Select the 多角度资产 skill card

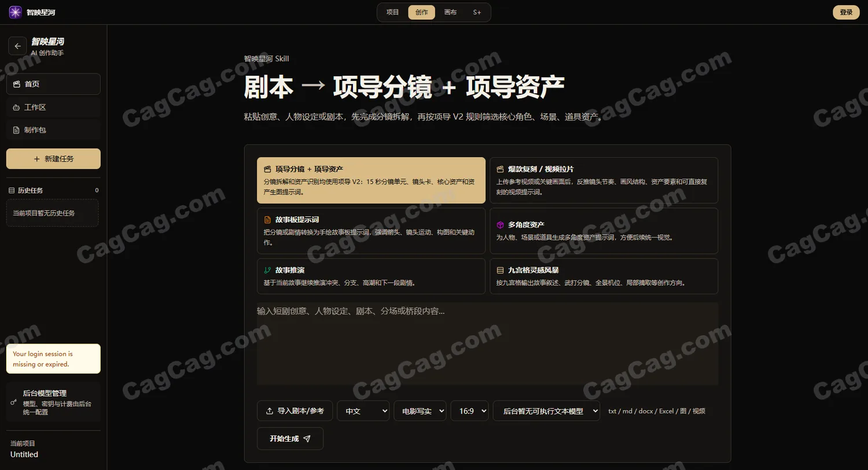click(604, 231)
